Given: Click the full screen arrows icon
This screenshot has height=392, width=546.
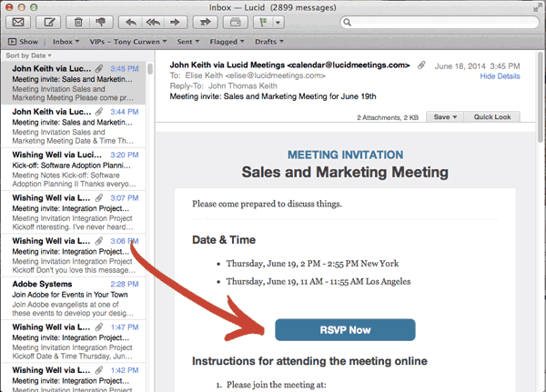Looking at the screenshot, I should tap(536, 7).
